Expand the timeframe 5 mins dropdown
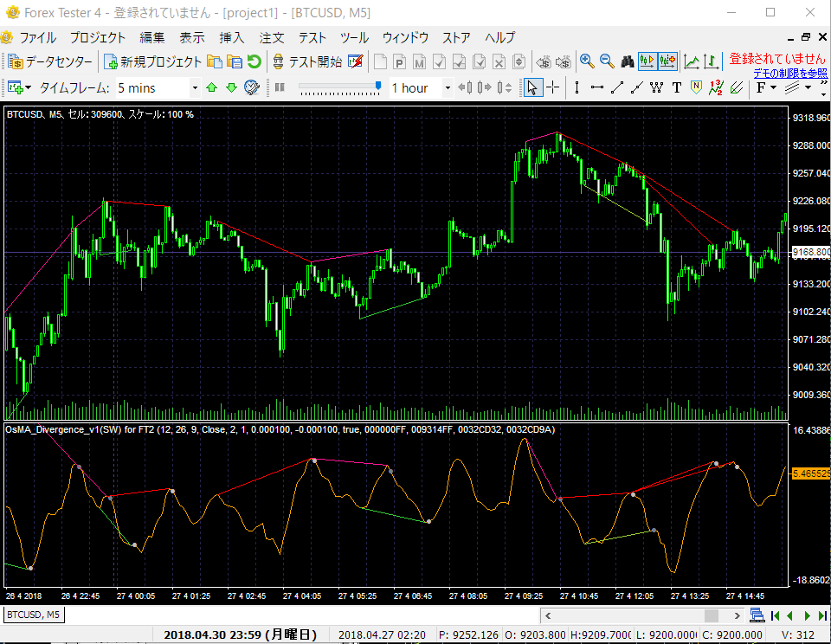 (195, 87)
